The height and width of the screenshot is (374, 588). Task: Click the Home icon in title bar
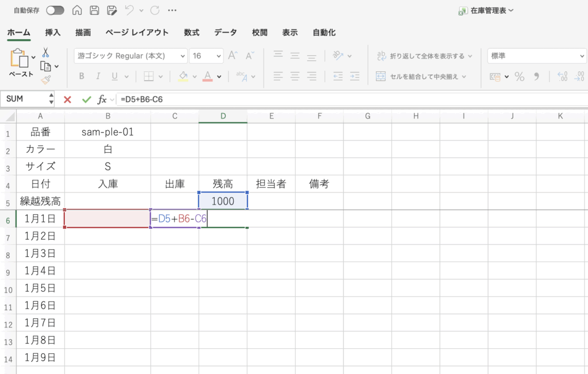click(77, 10)
